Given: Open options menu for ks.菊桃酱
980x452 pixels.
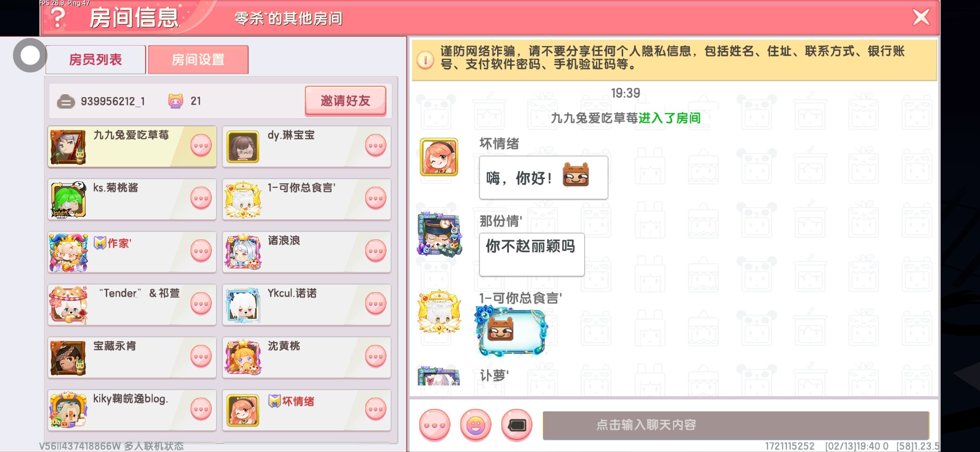Looking at the screenshot, I should coord(201,198).
